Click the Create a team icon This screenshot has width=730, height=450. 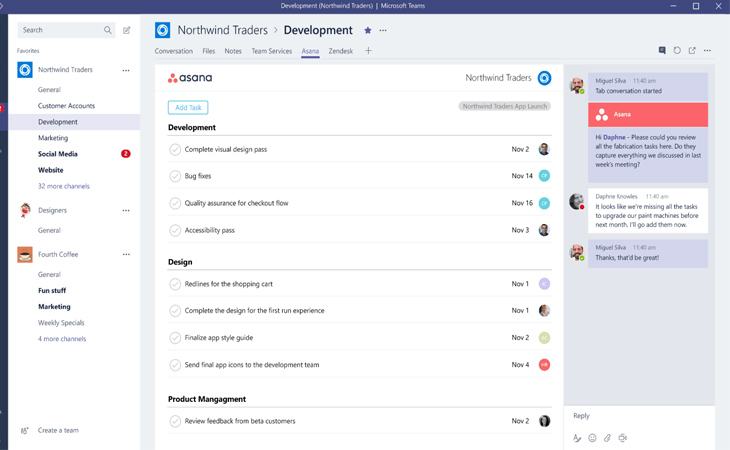tap(25, 430)
